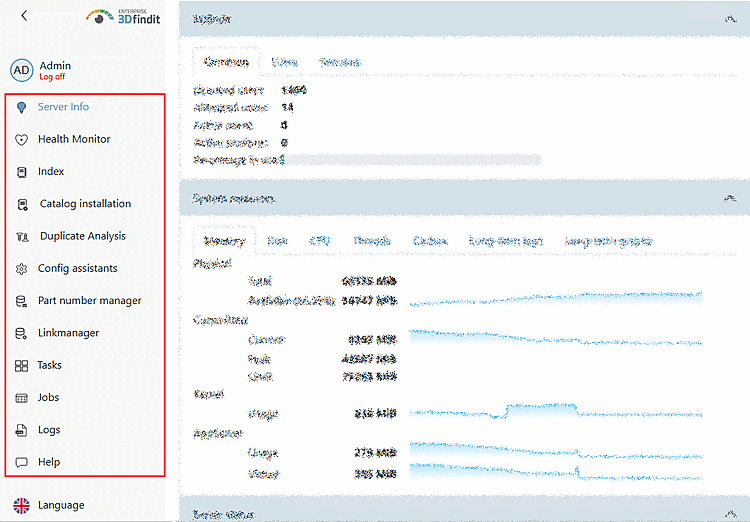Open Config assistants via the gear icon
Viewport: 750px width, 522px height.
(22, 269)
